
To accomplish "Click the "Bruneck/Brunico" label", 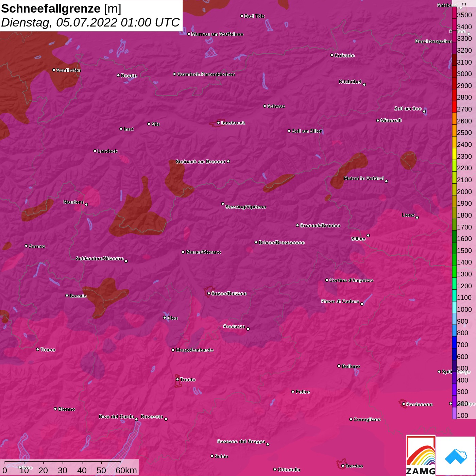I will pos(320,225).
